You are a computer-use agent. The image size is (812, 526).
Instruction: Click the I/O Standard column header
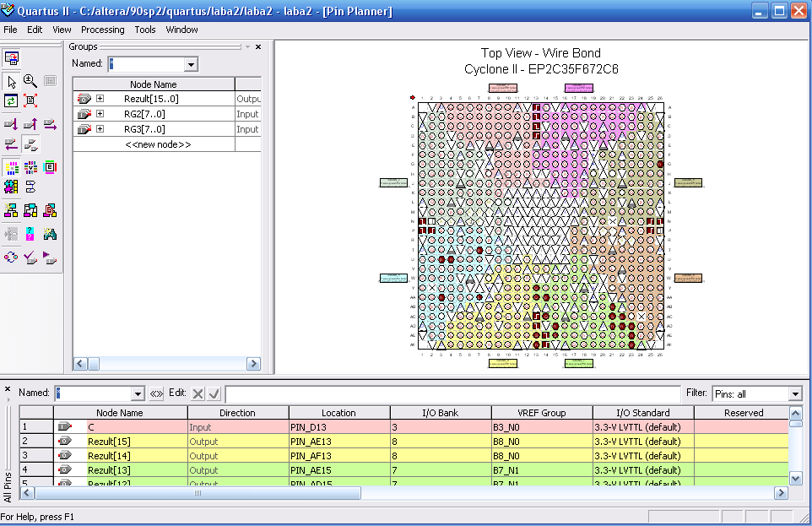(x=643, y=413)
